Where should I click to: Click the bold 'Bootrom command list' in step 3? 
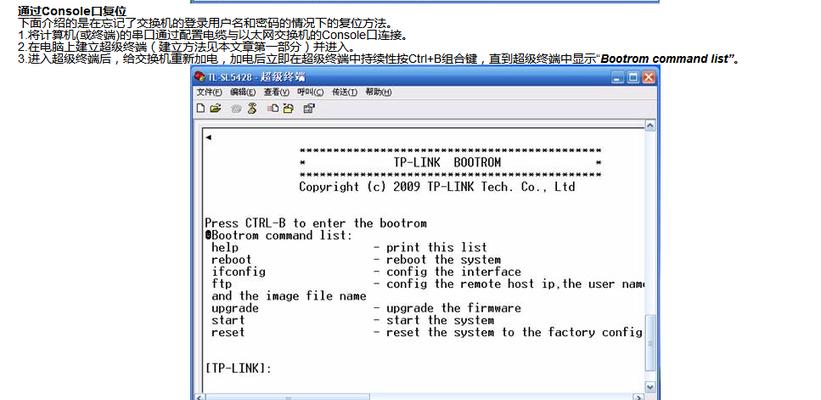[x=664, y=59]
